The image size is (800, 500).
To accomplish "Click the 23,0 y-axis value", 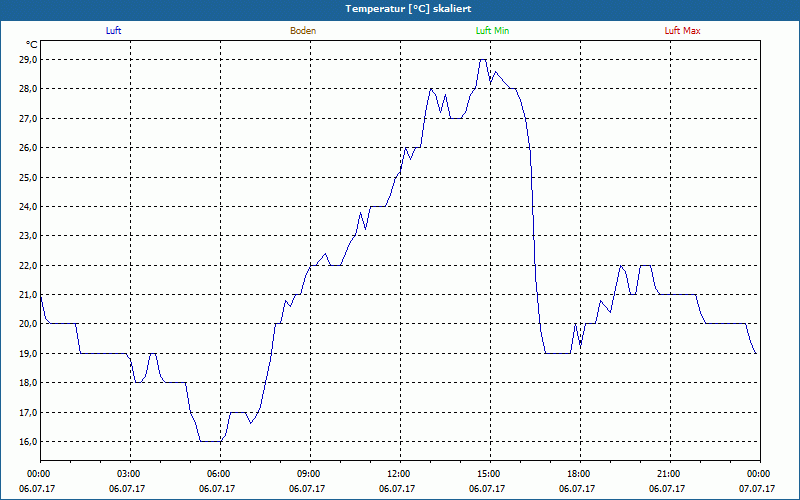I will (29, 236).
